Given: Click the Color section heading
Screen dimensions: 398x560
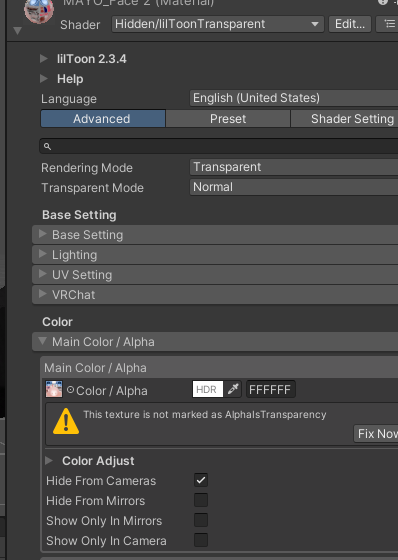Looking at the screenshot, I should pyautogui.click(x=57, y=322).
